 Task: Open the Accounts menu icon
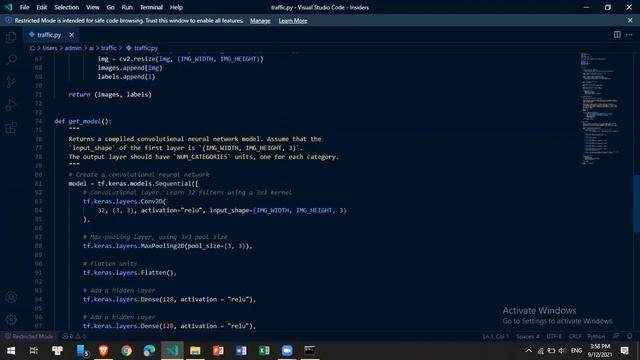pyautogui.click(x=11, y=297)
